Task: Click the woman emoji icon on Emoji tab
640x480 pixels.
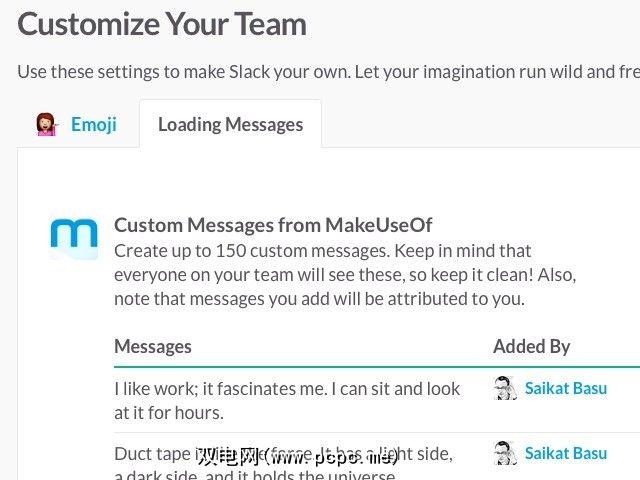Action: [45, 124]
